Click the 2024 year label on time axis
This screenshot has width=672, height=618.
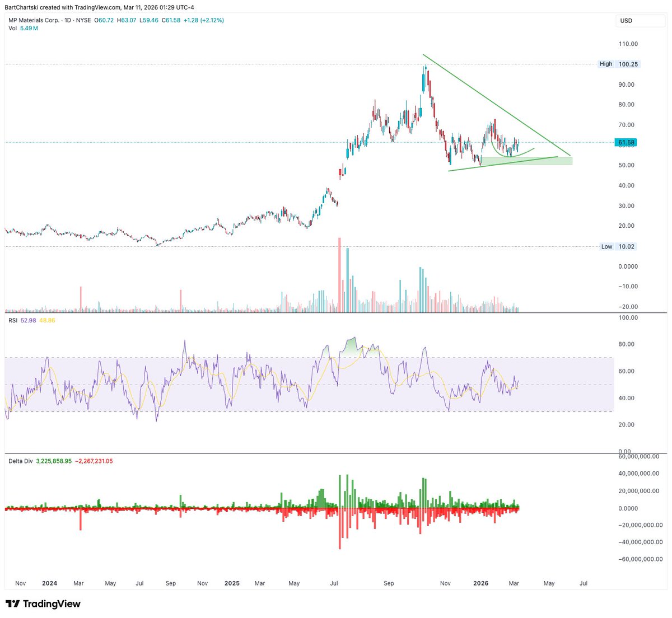tap(50, 583)
